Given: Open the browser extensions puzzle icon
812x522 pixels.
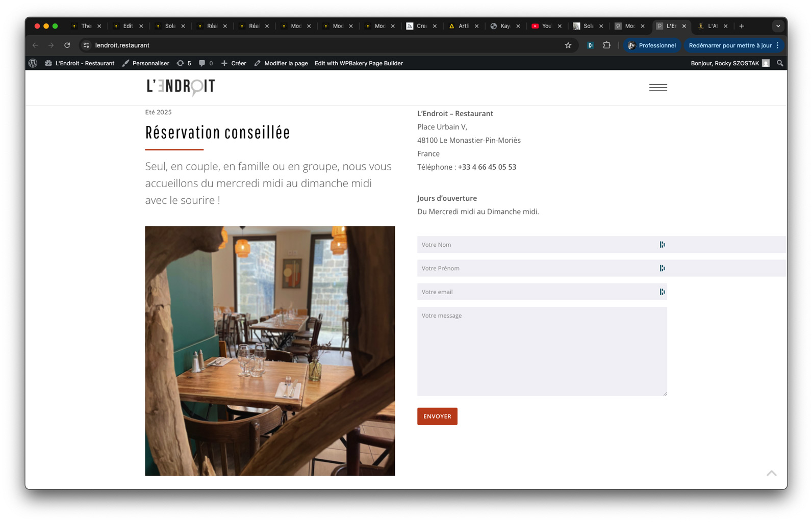Looking at the screenshot, I should 606,45.
